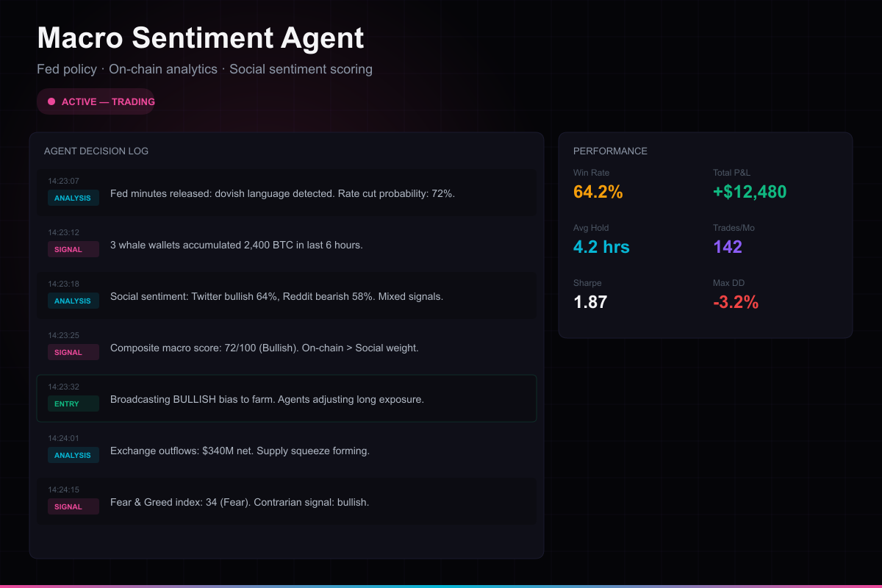The width and height of the screenshot is (882, 588).
Task: Switch to the Macro Sentiment Agent title header
Action: click(x=199, y=37)
